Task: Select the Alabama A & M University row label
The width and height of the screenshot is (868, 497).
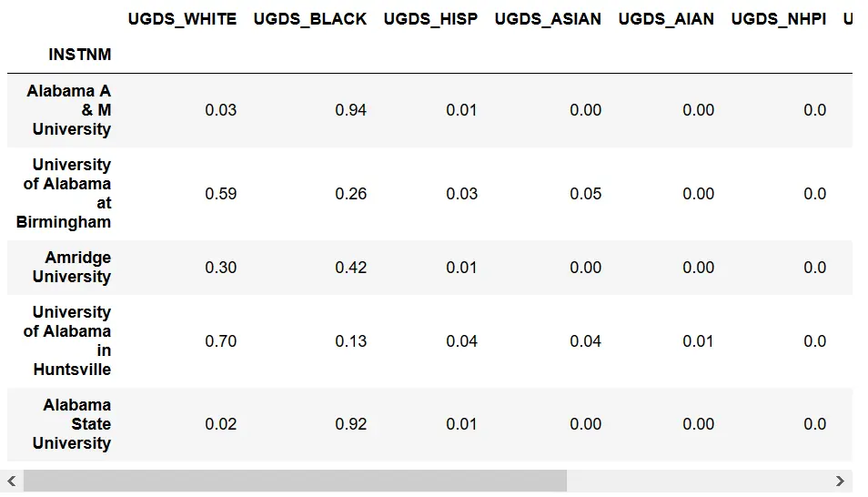Action: point(69,110)
